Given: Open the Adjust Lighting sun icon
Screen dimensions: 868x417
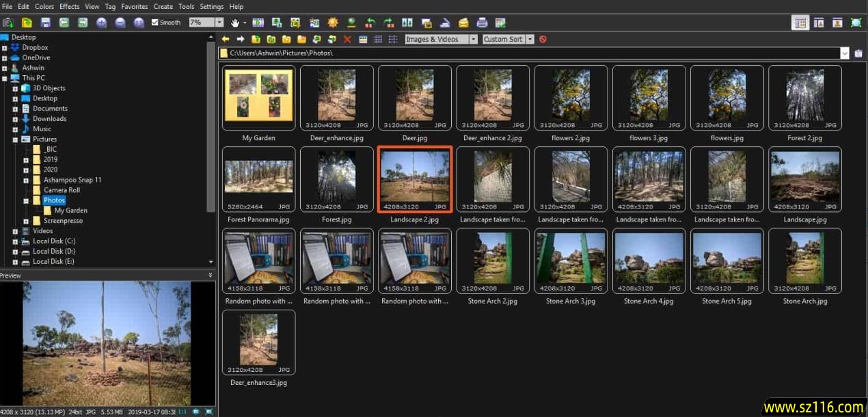Looking at the screenshot, I should click(333, 22).
